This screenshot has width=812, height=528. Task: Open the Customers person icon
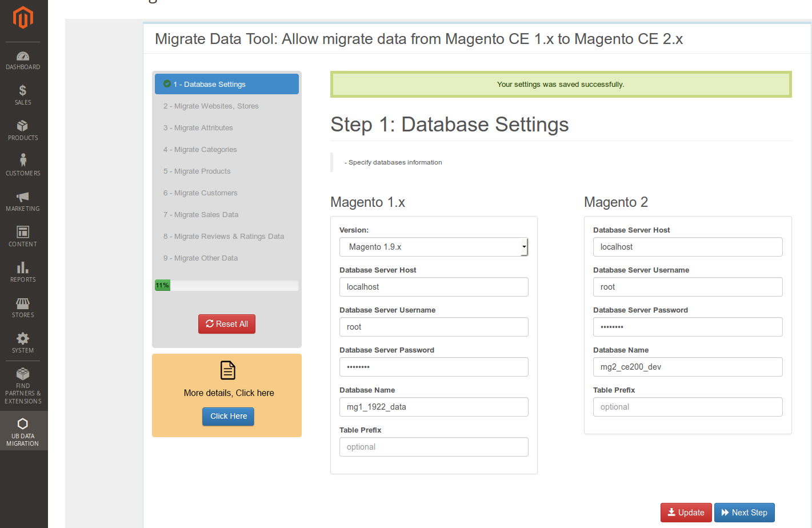click(x=23, y=161)
